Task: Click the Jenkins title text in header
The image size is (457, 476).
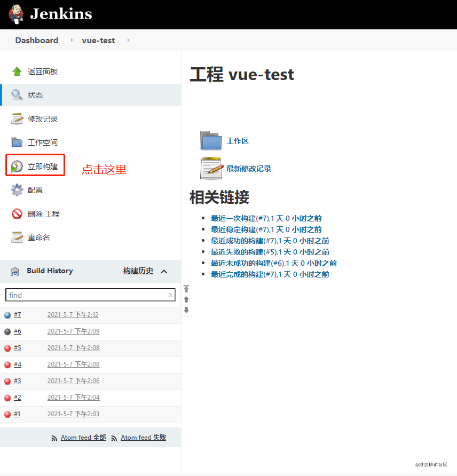Action: [x=61, y=14]
